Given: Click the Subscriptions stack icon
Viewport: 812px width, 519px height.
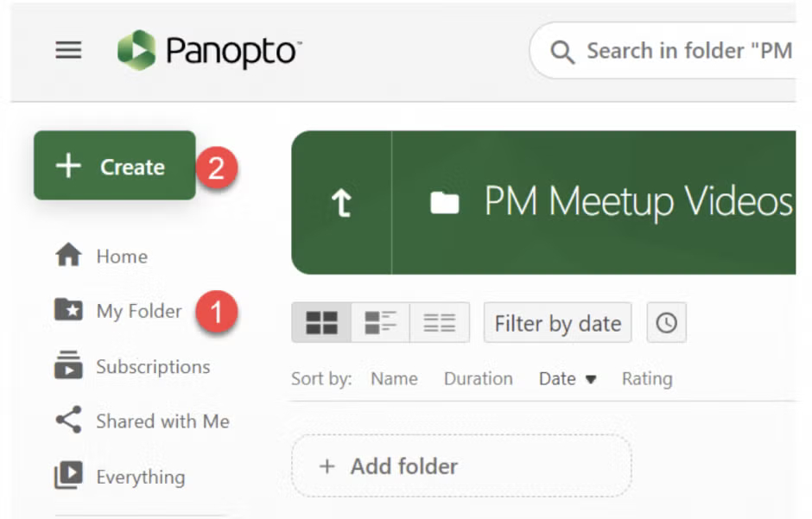Looking at the screenshot, I should tap(68, 365).
